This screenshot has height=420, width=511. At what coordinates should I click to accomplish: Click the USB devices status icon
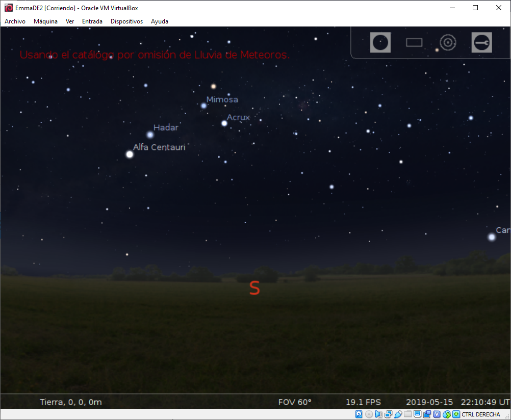pyautogui.click(x=398, y=414)
